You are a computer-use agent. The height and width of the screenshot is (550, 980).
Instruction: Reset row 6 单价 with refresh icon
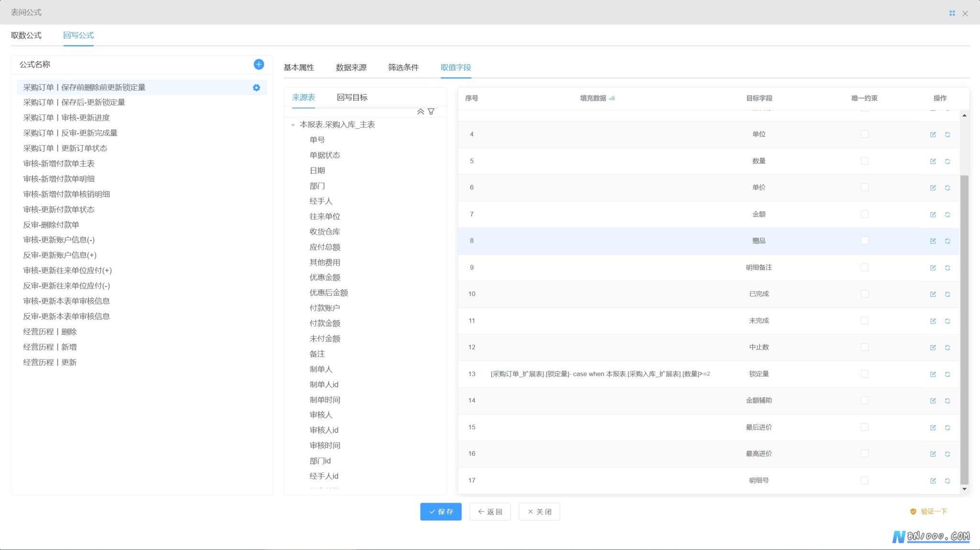[x=947, y=188]
